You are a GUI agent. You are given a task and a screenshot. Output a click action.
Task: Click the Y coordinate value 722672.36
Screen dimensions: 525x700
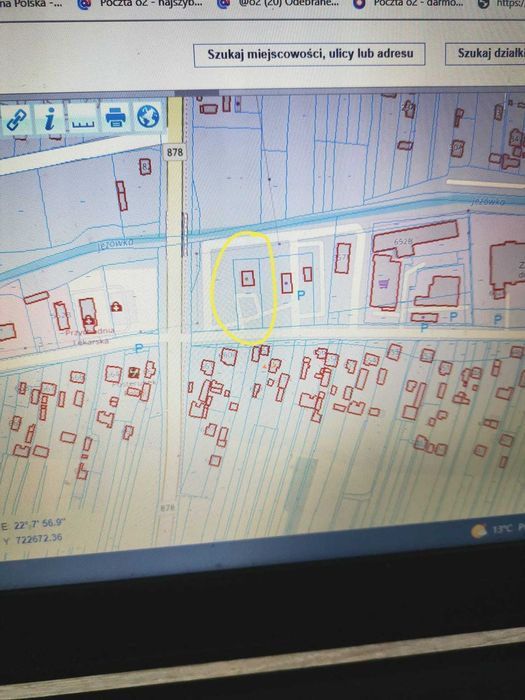point(39,538)
